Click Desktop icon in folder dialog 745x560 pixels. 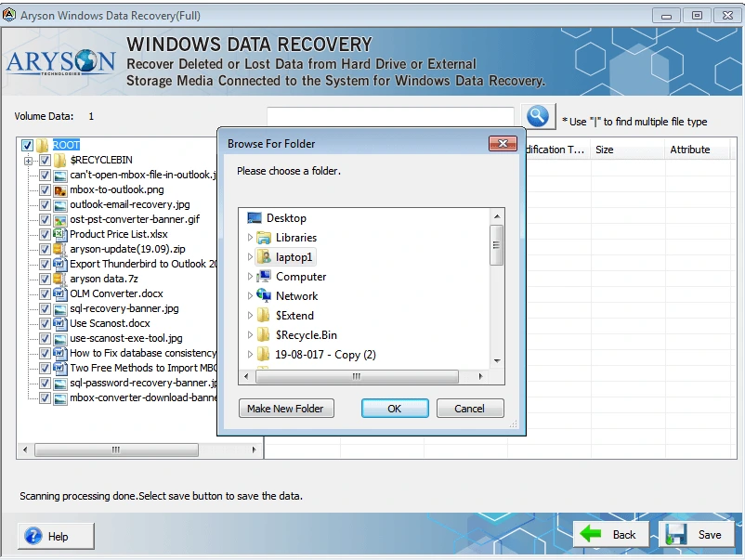tap(255, 218)
